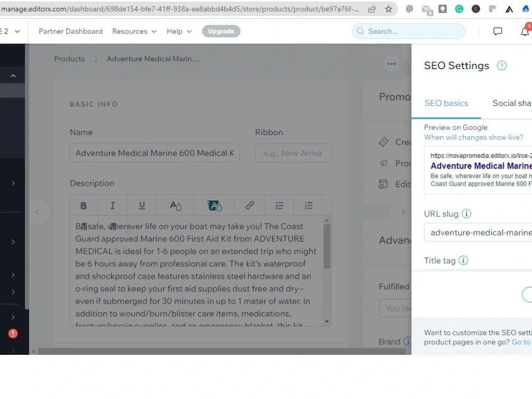Share this page from the address bar
Screen dimensions: 532x399
[x=372, y=9]
